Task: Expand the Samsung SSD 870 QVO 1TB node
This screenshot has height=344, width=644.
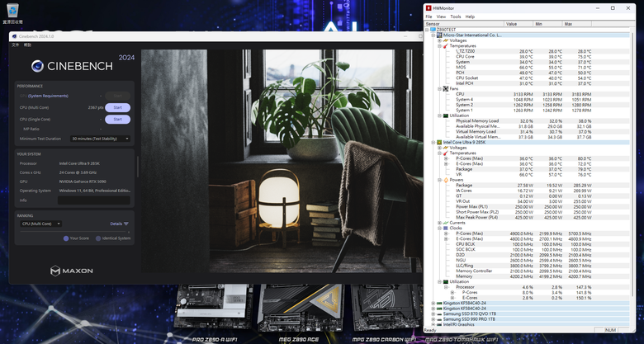Action: 433,313
